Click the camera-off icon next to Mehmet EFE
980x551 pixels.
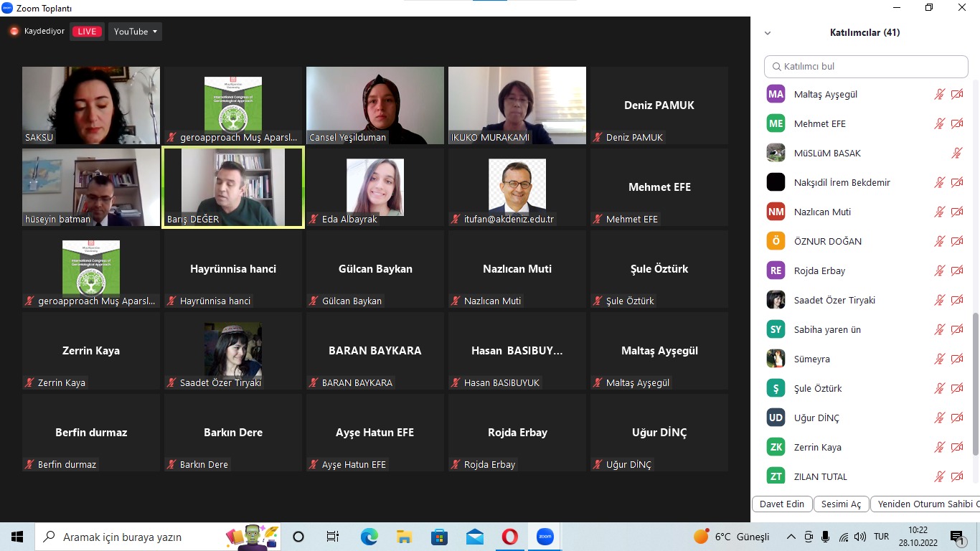coord(957,123)
